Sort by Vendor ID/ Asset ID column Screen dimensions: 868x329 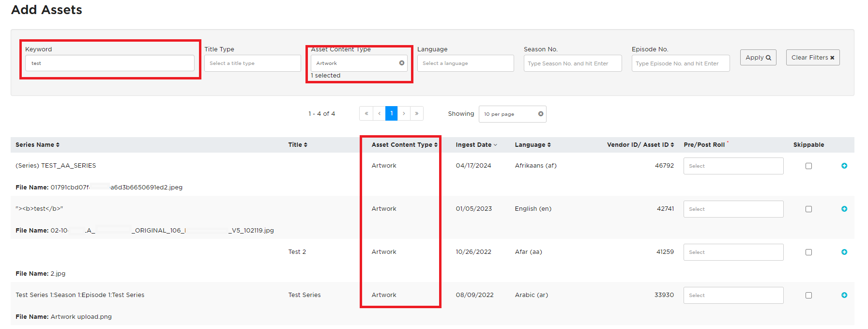(640, 145)
